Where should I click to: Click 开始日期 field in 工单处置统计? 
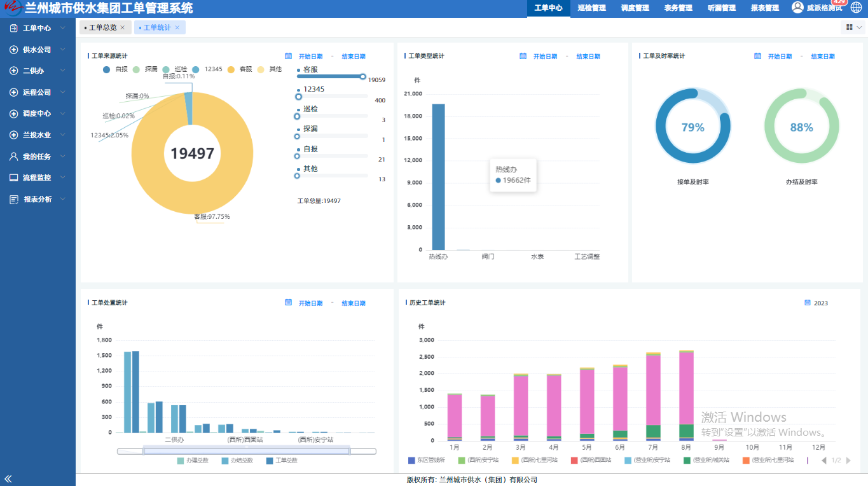(x=310, y=303)
